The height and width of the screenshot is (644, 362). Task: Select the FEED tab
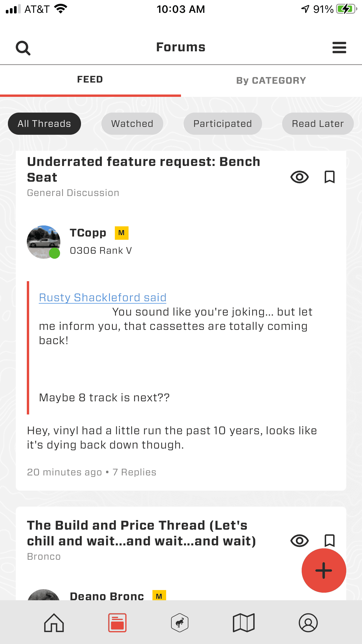[90, 80]
